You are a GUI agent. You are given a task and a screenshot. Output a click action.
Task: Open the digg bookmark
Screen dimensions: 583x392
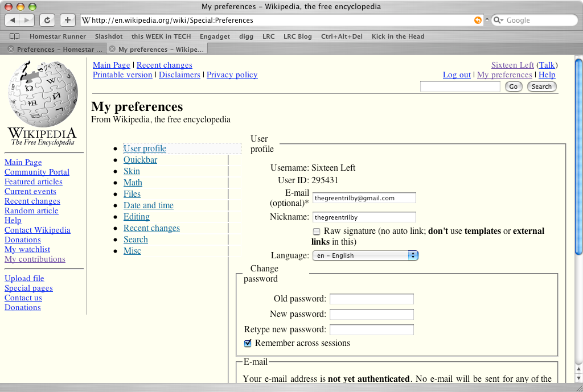pyautogui.click(x=246, y=36)
